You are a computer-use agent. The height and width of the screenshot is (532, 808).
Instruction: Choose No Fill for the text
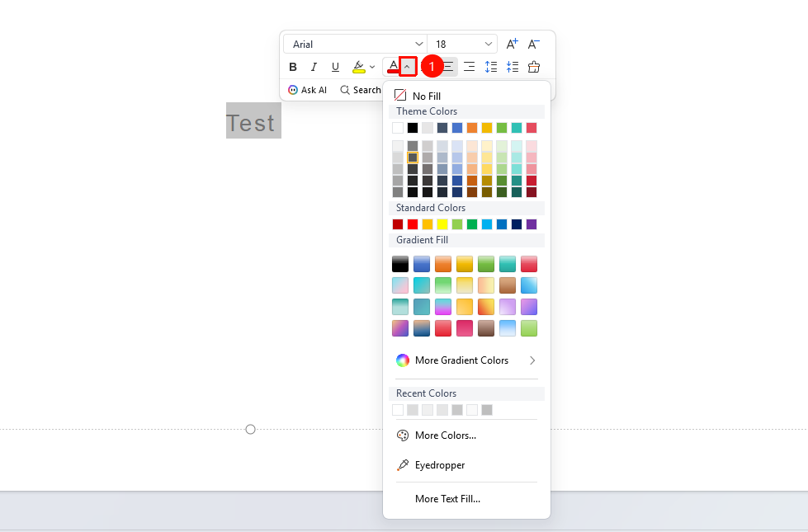(418, 96)
